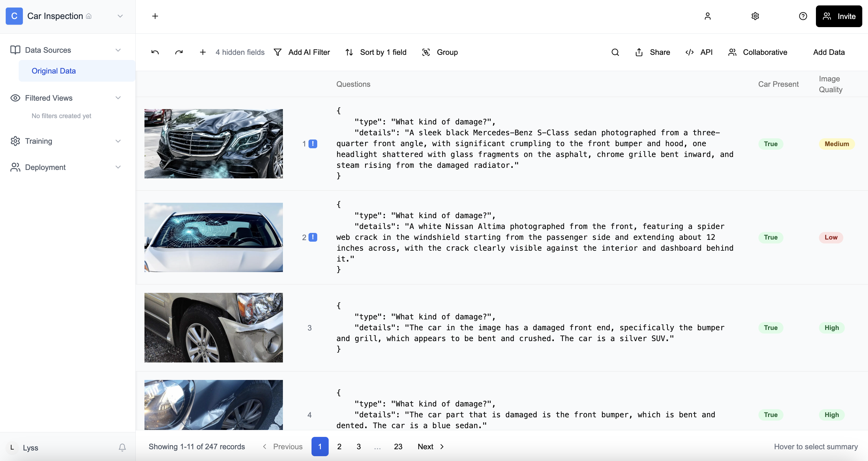Expand the Training section
Viewport: 868px width, 461px height.
pos(118,141)
